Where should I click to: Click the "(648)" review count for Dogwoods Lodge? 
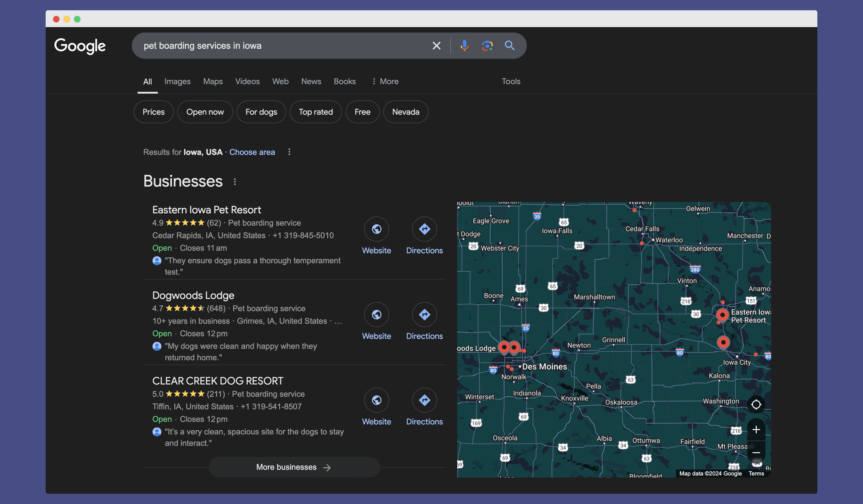[216, 309]
